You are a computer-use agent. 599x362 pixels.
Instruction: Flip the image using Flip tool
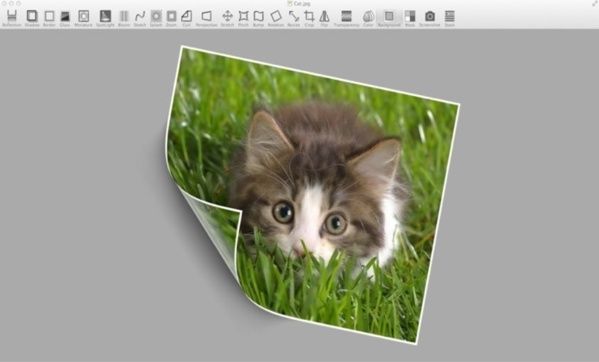coord(324,18)
